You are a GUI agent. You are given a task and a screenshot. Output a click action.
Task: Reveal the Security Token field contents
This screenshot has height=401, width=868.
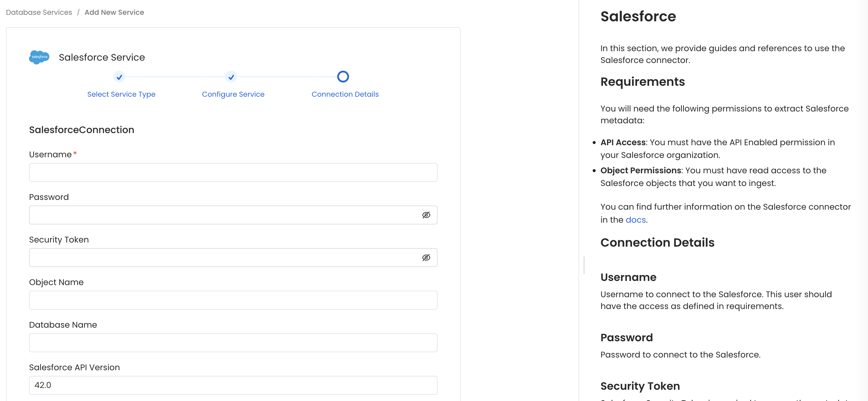pos(426,258)
